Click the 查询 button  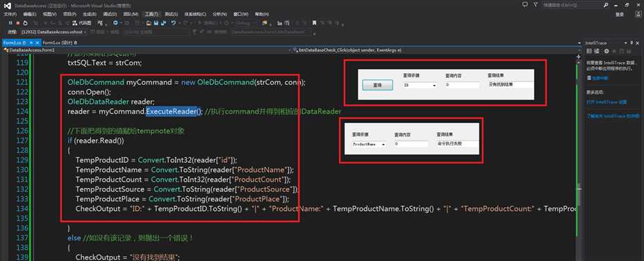(377, 85)
